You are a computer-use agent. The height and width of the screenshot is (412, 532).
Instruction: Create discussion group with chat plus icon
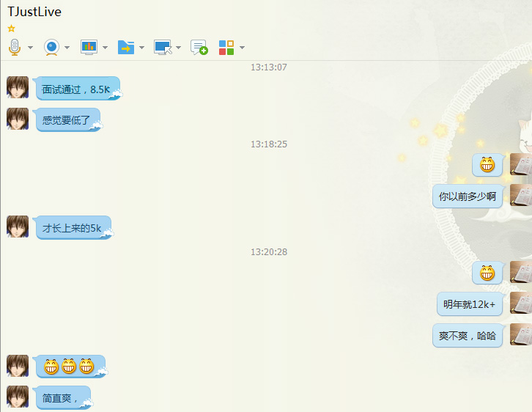click(x=199, y=47)
